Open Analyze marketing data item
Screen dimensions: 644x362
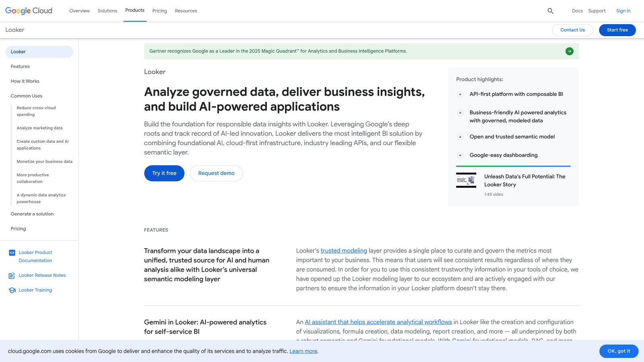click(x=39, y=128)
